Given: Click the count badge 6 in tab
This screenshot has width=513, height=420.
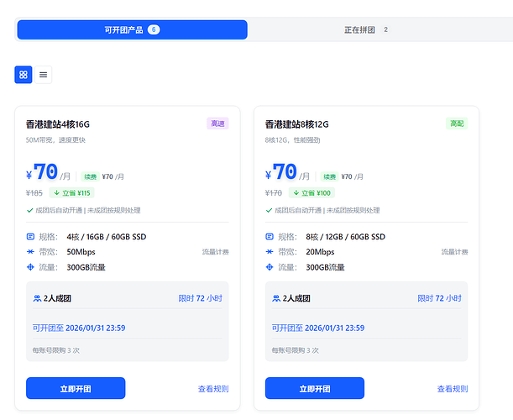Looking at the screenshot, I should coord(154,29).
